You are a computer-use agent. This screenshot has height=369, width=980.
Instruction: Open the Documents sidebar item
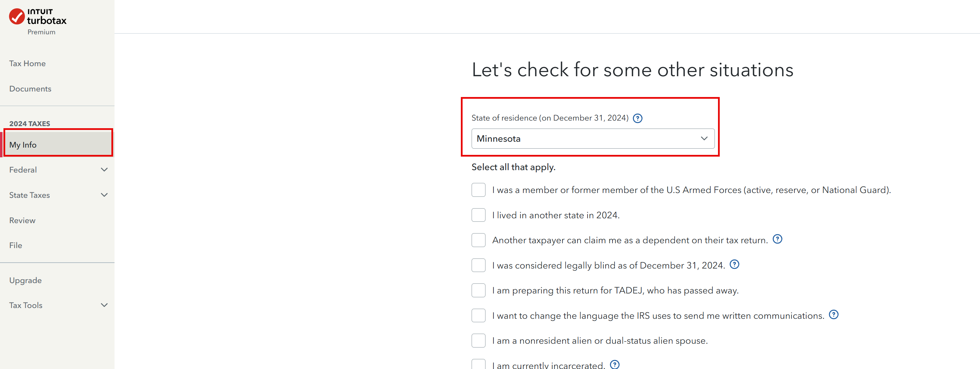click(30, 89)
